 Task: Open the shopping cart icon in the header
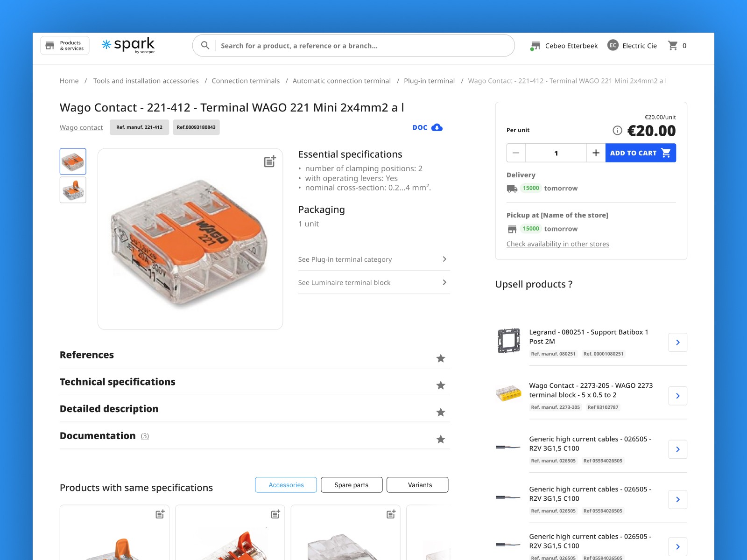click(x=673, y=45)
